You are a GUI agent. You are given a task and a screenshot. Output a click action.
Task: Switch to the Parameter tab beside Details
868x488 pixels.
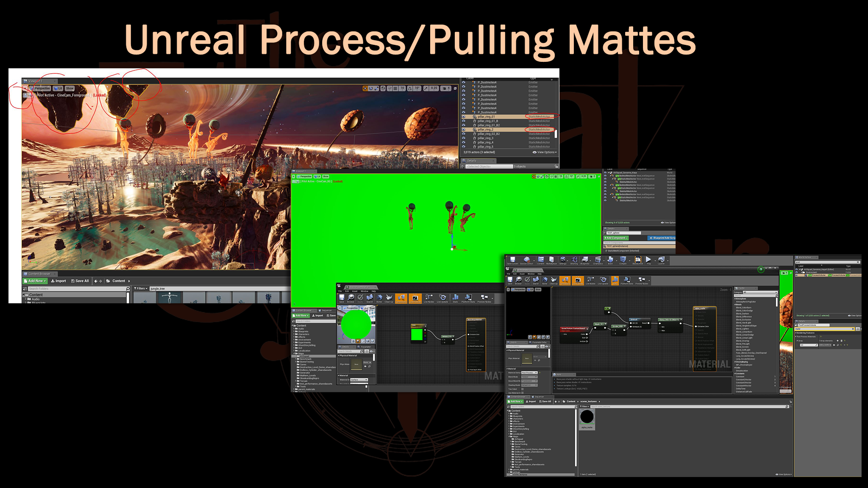[366, 347]
